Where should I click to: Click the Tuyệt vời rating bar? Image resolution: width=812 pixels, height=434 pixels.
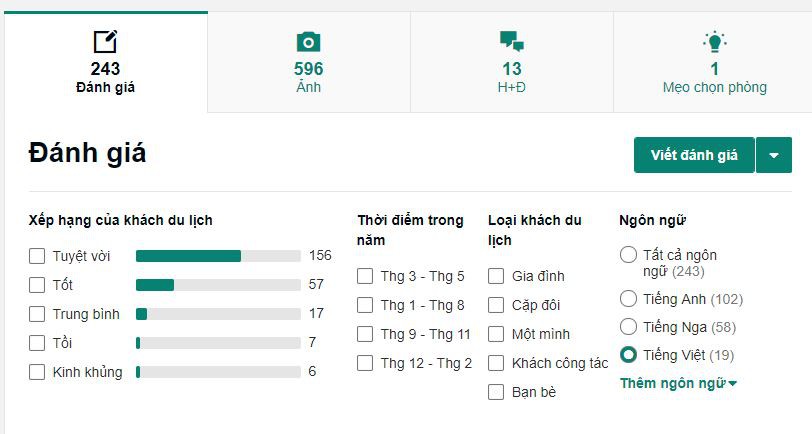(x=218, y=256)
